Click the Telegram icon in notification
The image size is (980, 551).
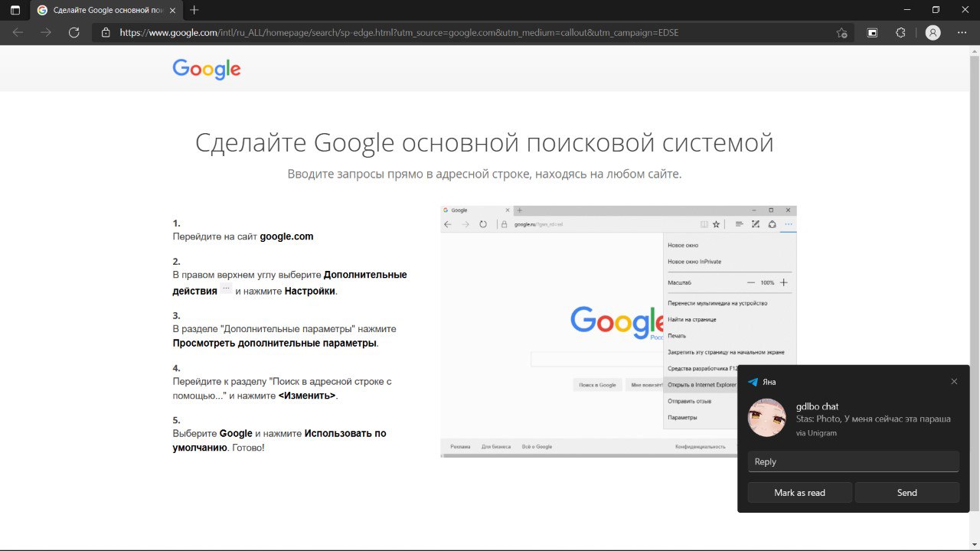coord(753,382)
